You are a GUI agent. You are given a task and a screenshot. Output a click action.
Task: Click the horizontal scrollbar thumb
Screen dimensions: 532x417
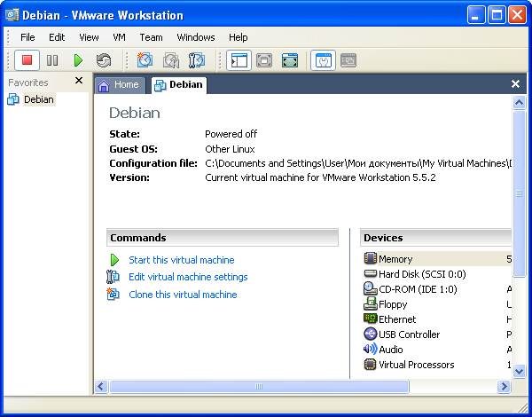coord(259,387)
